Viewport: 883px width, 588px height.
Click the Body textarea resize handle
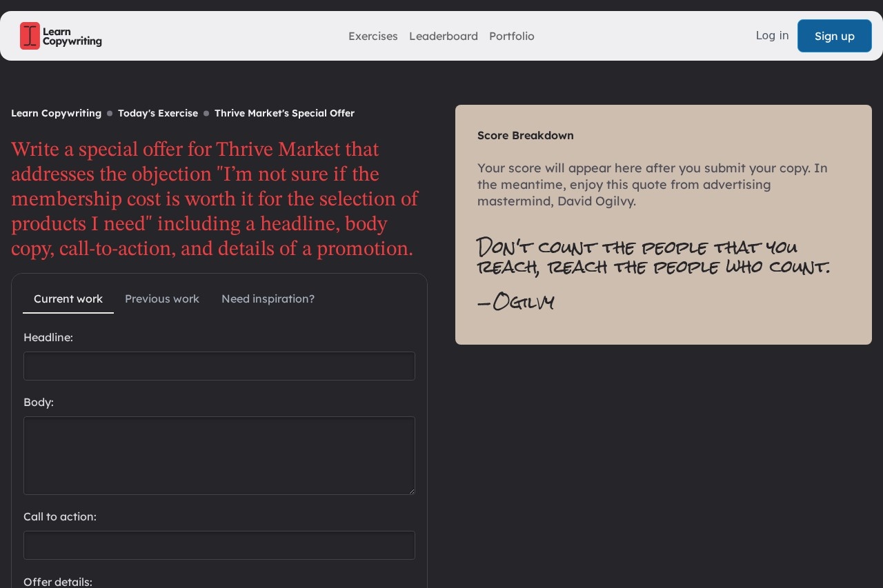point(411,491)
